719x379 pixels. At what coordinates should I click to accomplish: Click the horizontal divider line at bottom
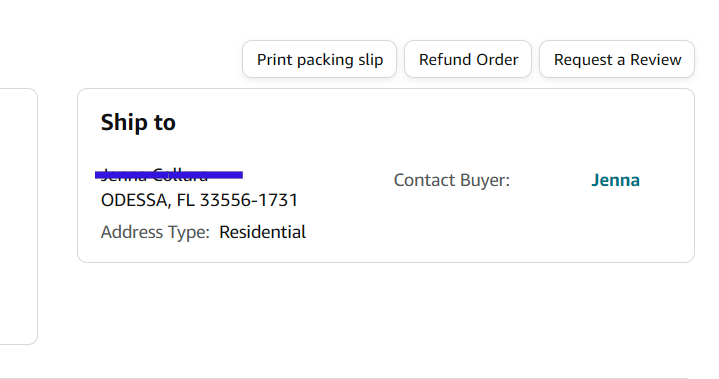click(344, 378)
